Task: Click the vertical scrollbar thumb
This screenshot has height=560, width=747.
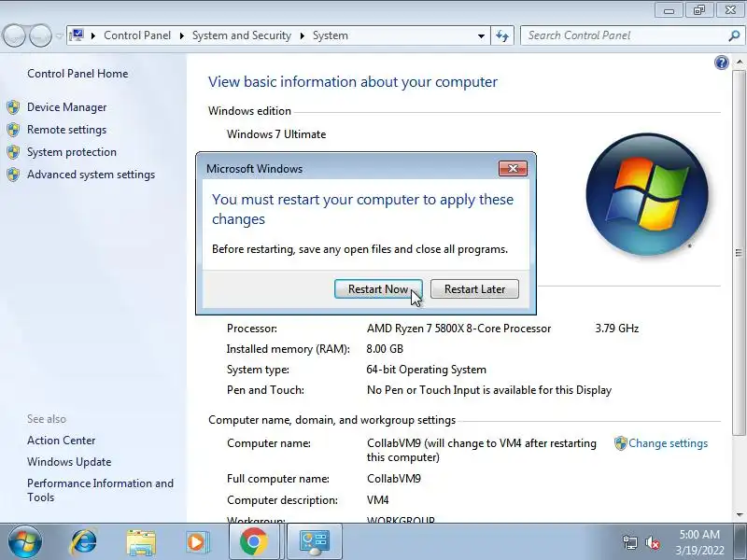Action: 739,253
